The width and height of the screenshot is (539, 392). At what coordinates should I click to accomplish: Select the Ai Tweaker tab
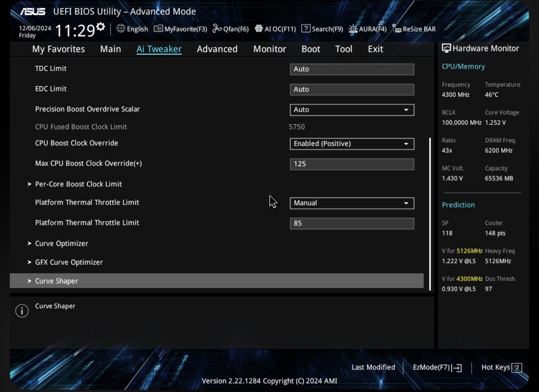coord(159,49)
